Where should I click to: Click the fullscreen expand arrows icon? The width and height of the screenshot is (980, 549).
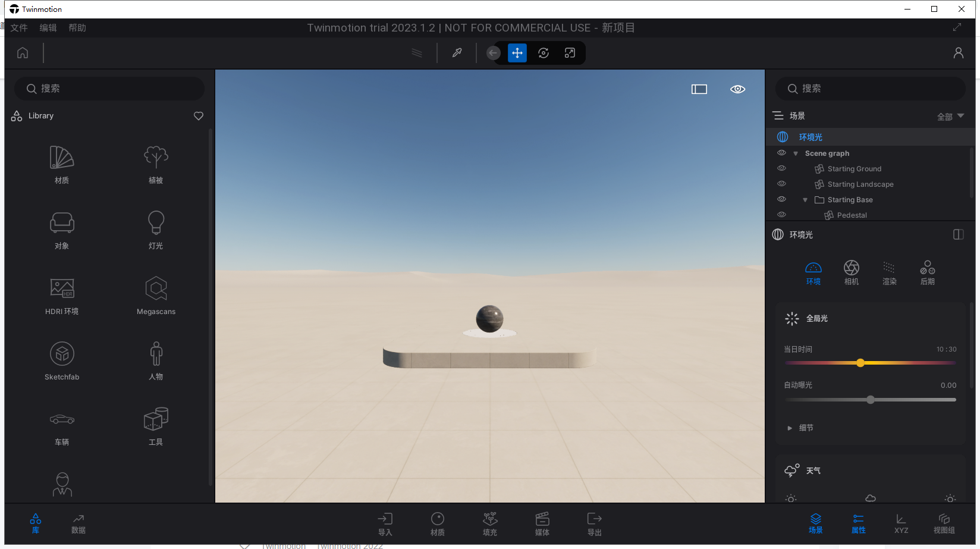tap(957, 27)
